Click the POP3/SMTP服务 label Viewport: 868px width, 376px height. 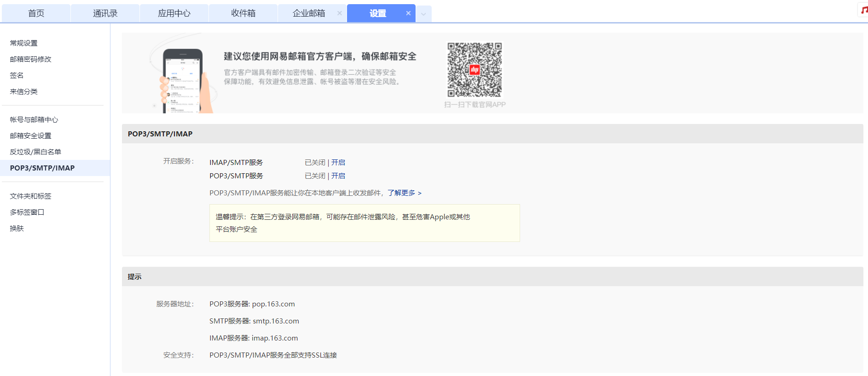click(236, 176)
